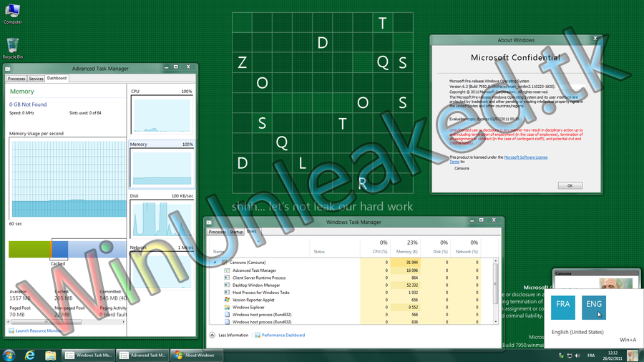Click the Advanced Task Manager title bar icon
644x362 pixels.
pyautogui.click(x=7, y=69)
